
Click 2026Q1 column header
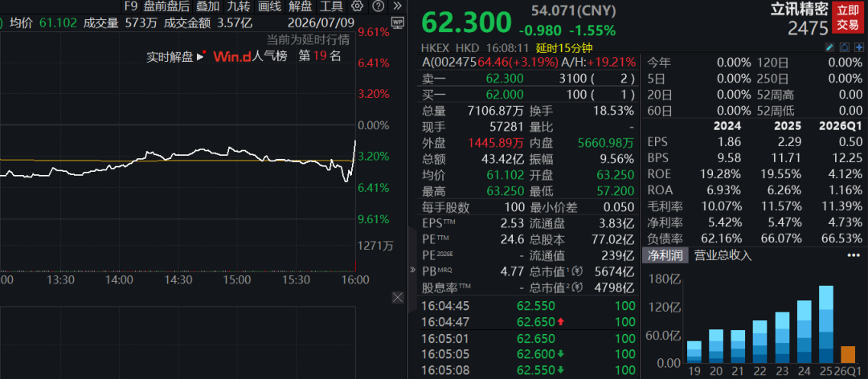click(841, 126)
